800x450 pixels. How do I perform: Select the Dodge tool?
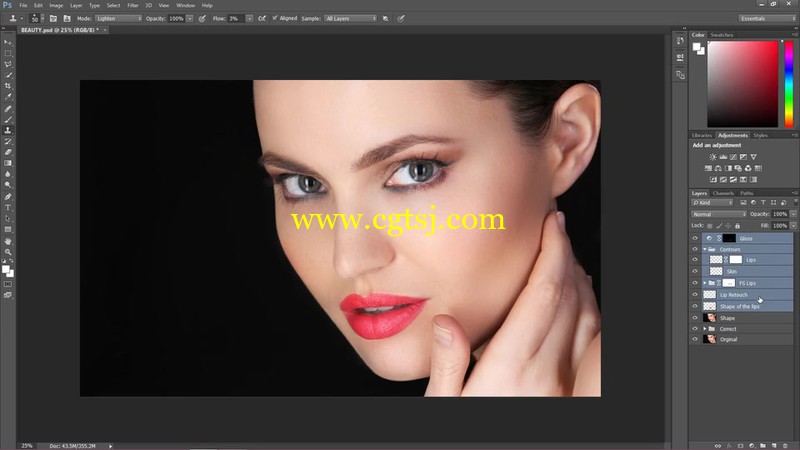(8, 185)
